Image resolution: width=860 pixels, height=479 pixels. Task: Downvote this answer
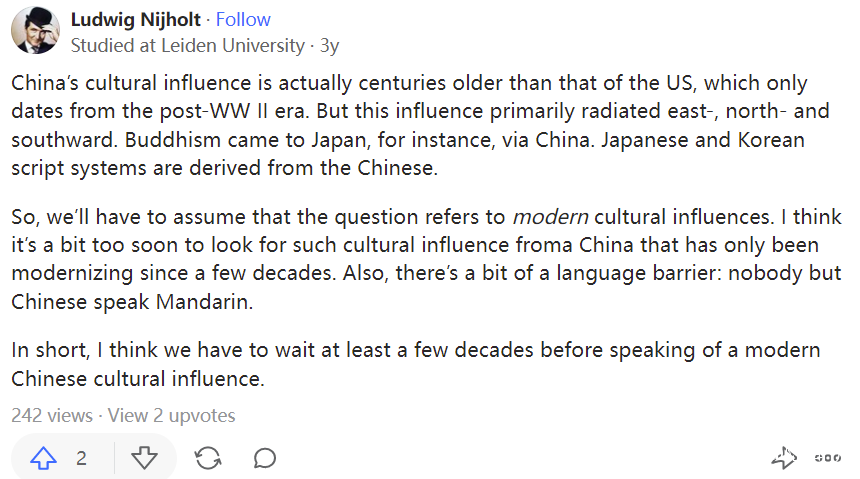pos(145,458)
